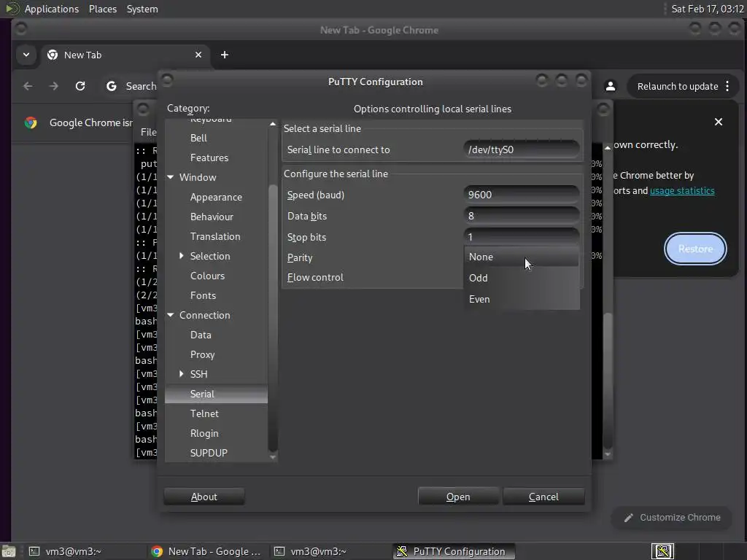Image resolution: width=747 pixels, height=560 pixels.
Task: Close the New Tab tab
Action: click(x=198, y=55)
